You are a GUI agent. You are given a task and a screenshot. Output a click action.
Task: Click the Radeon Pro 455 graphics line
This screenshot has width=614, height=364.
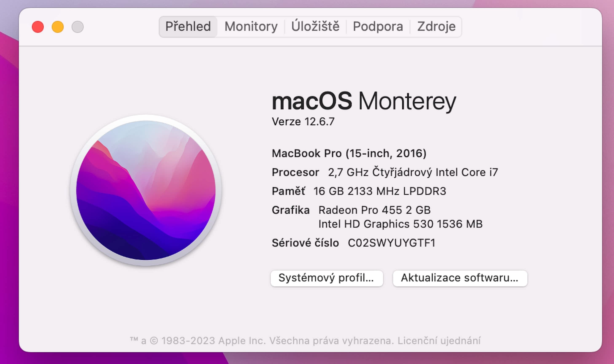(374, 210)
